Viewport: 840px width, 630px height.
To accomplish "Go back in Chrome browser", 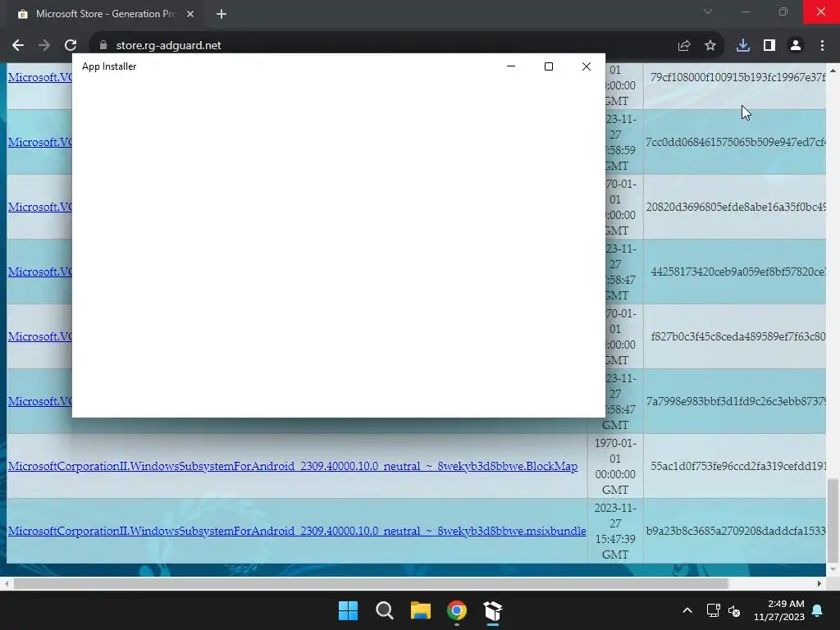I will coord(18,46).
